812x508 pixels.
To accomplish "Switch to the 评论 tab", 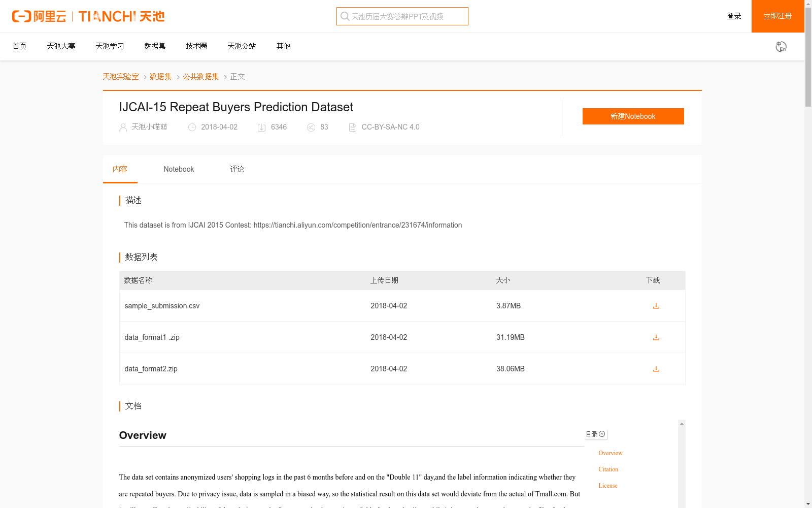I will coord(237,169).
